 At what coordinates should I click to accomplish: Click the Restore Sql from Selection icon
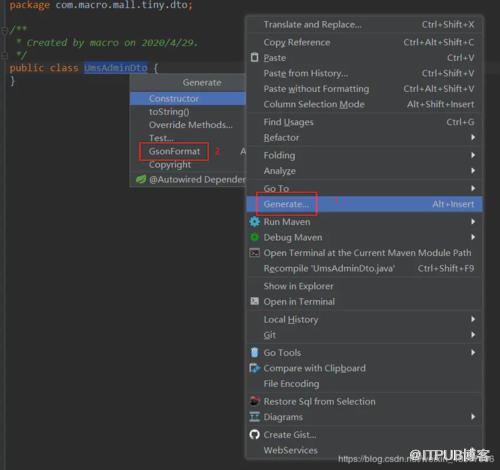point(254,401)
